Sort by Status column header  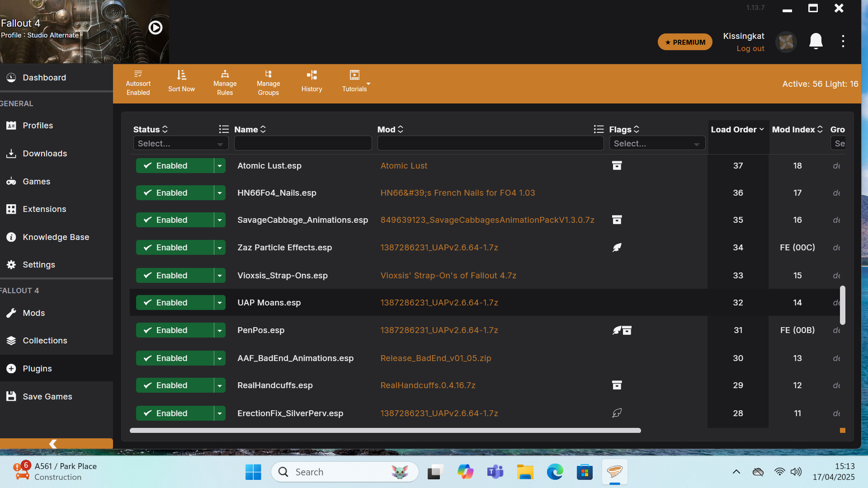(151, 129)
